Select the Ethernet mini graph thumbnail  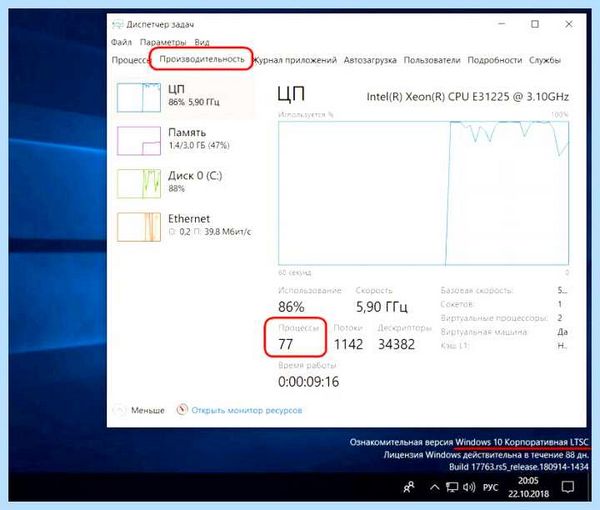coord(139,227)
